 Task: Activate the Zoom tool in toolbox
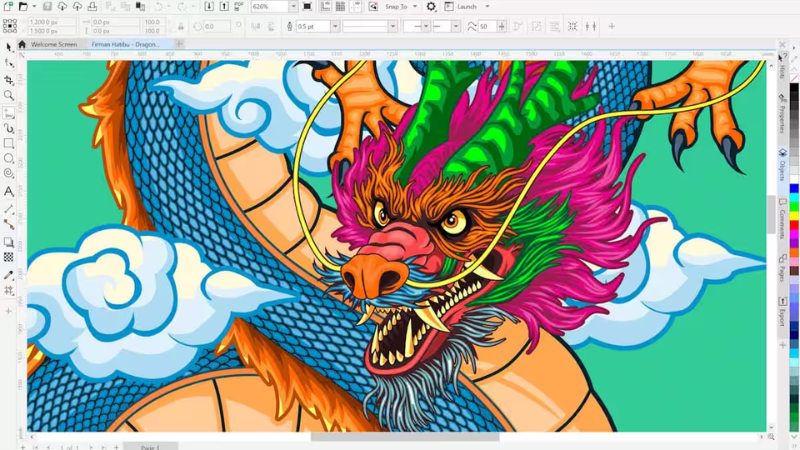tap(9, 95)
